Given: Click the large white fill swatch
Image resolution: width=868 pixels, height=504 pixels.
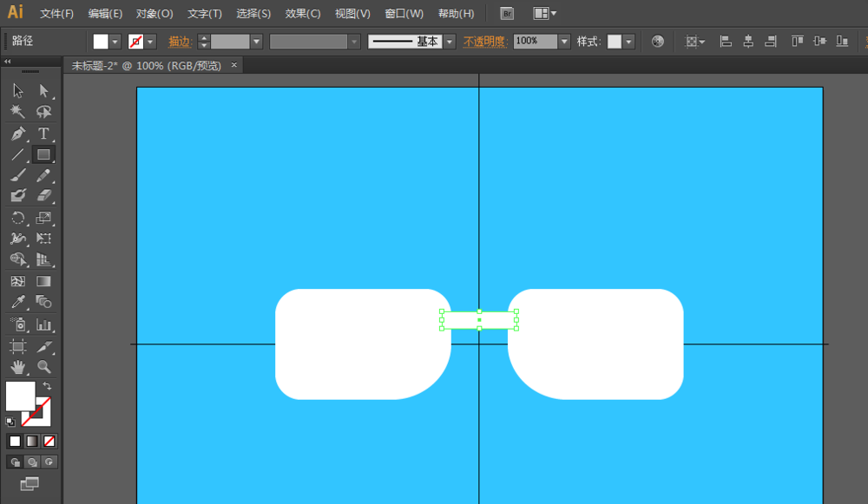Looking at the screenshot, I should pyautogui.click(x=20, y=396).
